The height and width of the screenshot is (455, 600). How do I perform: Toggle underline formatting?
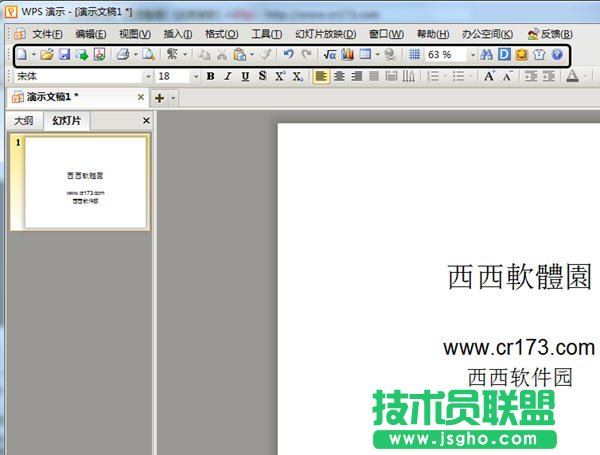(245, 77)
